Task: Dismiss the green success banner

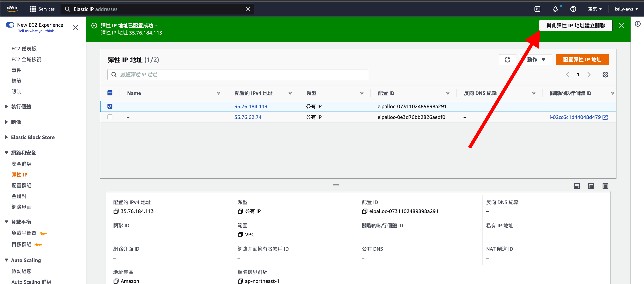Action: [621, 26]
